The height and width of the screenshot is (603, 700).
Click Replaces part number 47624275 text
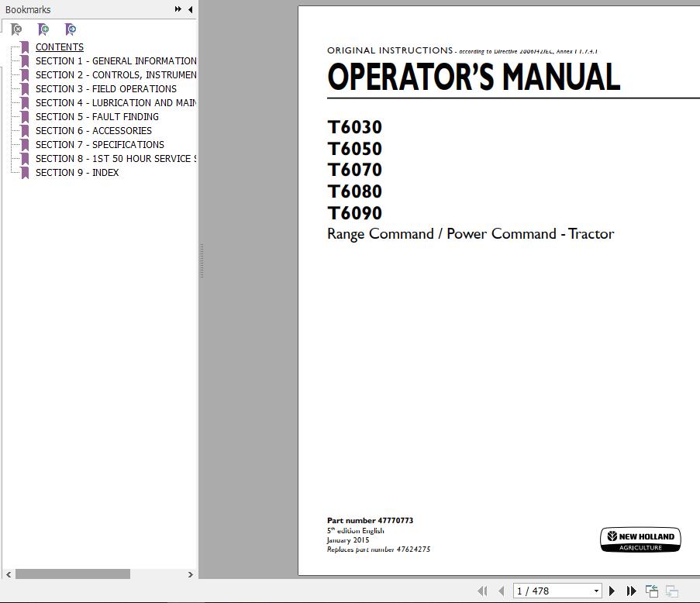(378, 550)
